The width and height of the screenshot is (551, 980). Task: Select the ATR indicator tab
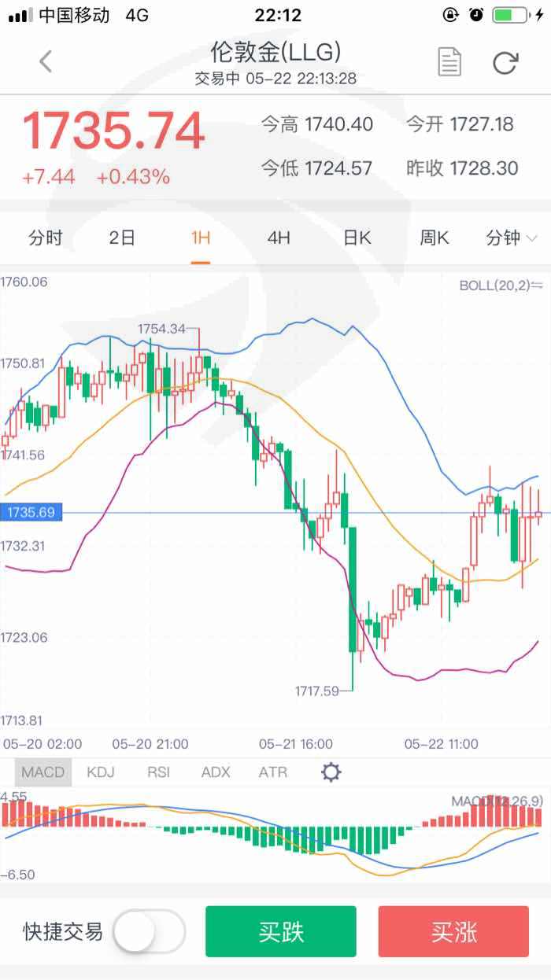coord(273,772)
